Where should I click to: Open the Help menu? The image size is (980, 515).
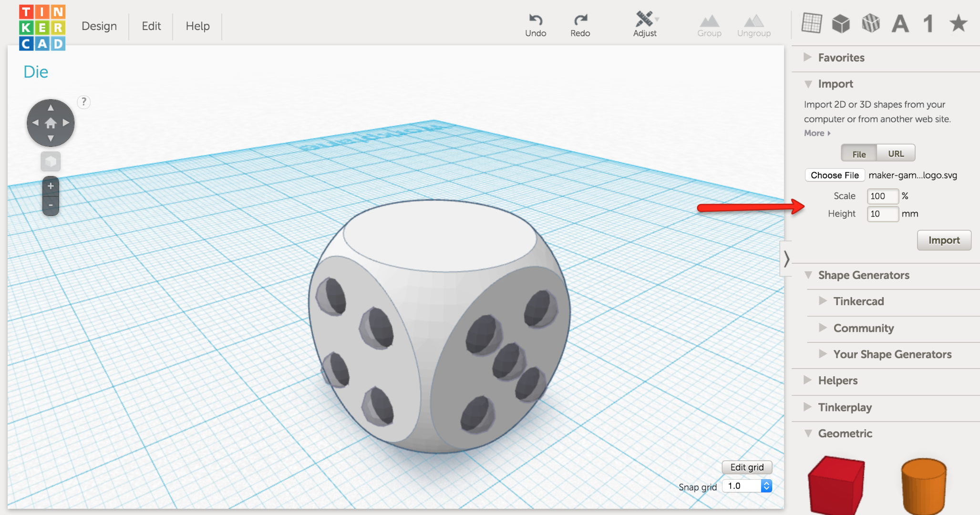point(197,26)
